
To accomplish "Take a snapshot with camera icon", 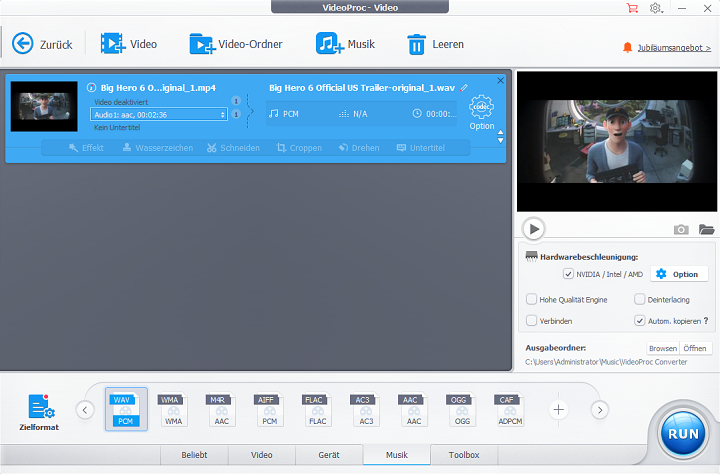I will point(681,229).
